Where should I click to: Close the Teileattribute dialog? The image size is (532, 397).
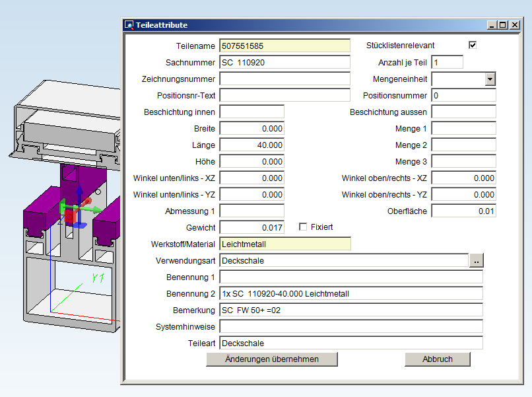coord(514,25)
